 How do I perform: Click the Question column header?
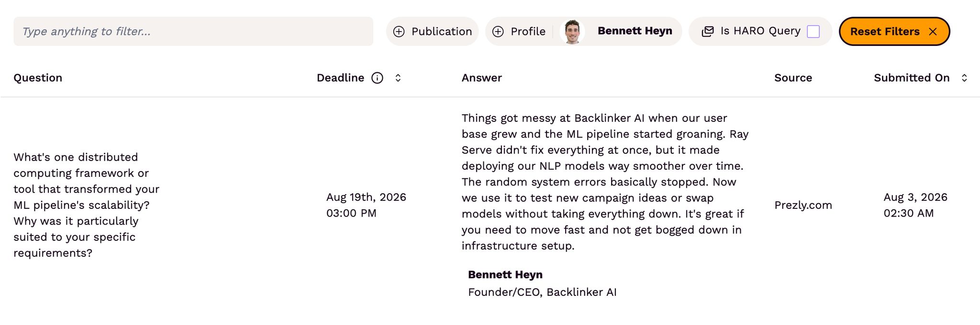[x=38, y=78]
